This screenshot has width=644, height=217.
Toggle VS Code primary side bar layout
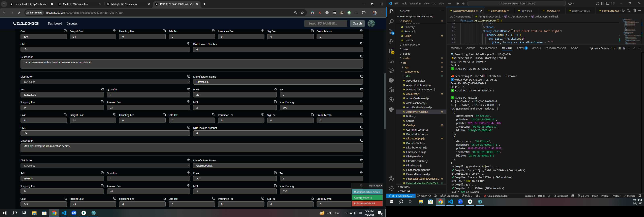click(x=603, y=3)
